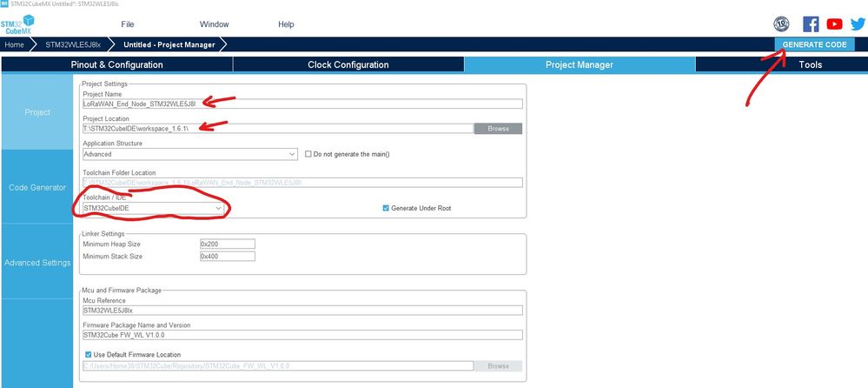
Task: Switch to the Clock Configuration tab
Action: pyautogui.click(x=348, y=65)
